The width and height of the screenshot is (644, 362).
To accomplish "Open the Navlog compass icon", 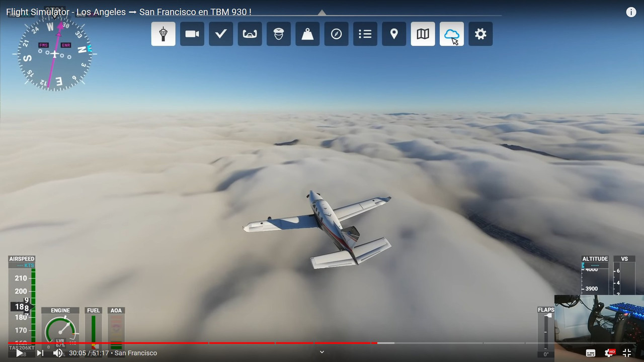I will (x=337, y=34).
